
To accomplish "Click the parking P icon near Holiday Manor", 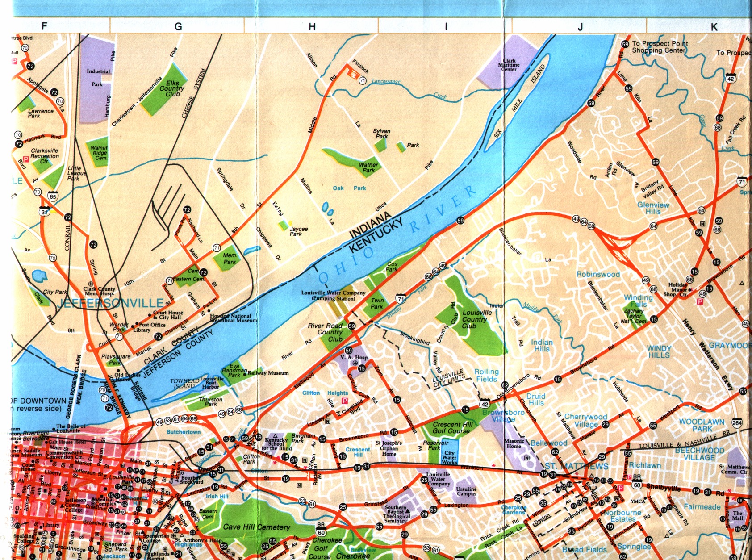I will [x=700, y=302].
